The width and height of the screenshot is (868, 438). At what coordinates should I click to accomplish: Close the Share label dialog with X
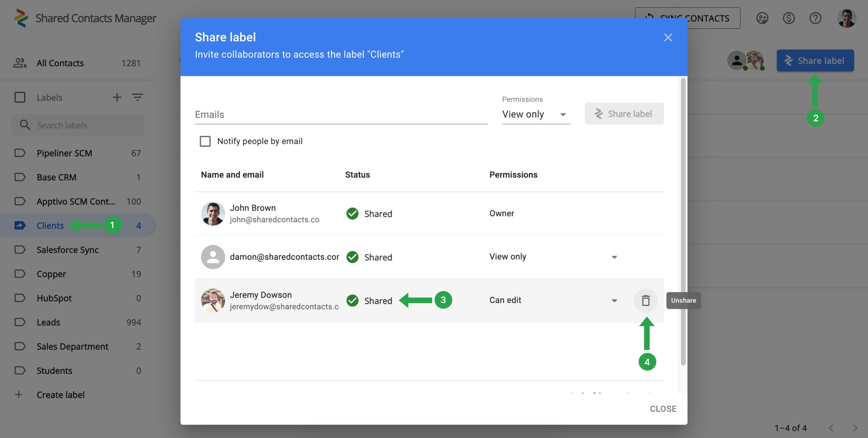tap(668, 37)
